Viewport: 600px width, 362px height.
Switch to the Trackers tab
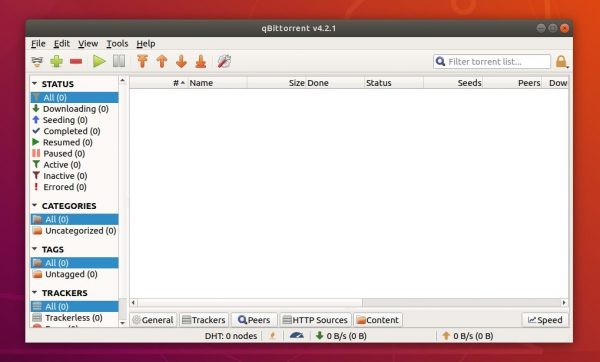coord(204,320)
